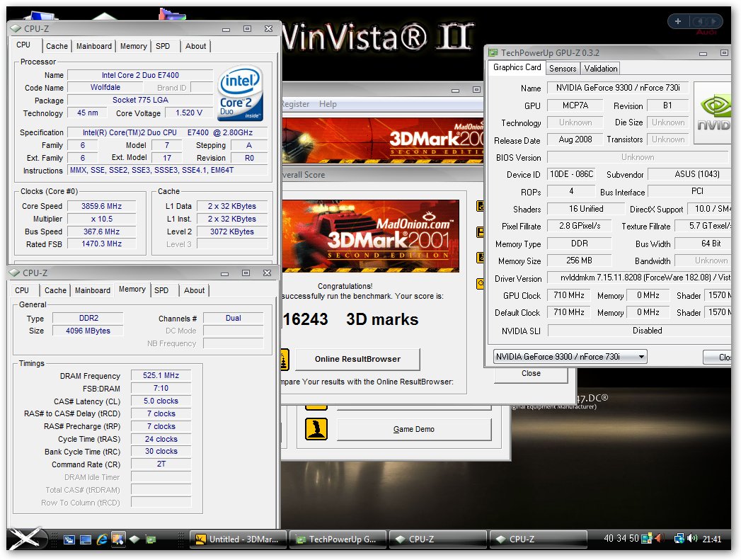The image size is (741, 560).
Task: Click Close button in 3DMark score dialog
Action: (x=531, y=373)
